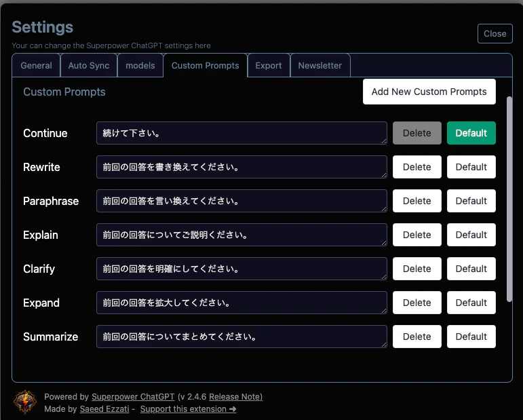Viewport: 523px width, 420px height.
Task: Click the Summarize prompt label
Action: [x=51, y=337]
